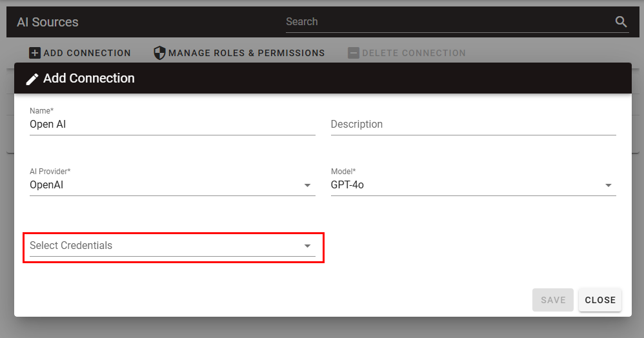
Task: Click the AI Sources page title
Action: [x=48, y=22]
